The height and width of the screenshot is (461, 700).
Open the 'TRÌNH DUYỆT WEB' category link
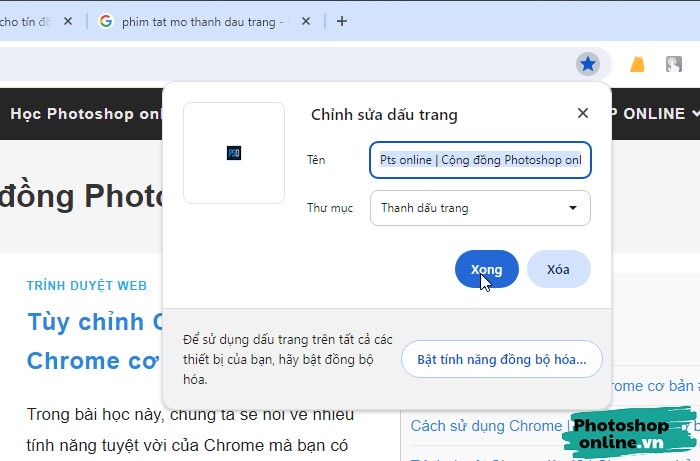[x=87, y=286]
